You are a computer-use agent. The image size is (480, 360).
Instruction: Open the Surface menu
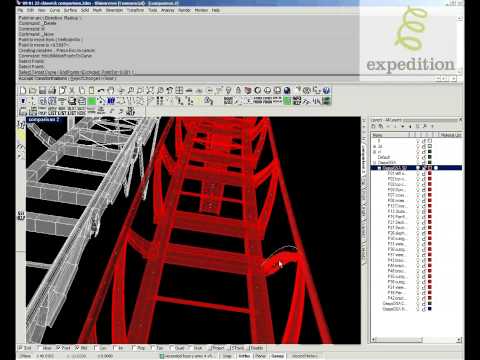(70, 10)
